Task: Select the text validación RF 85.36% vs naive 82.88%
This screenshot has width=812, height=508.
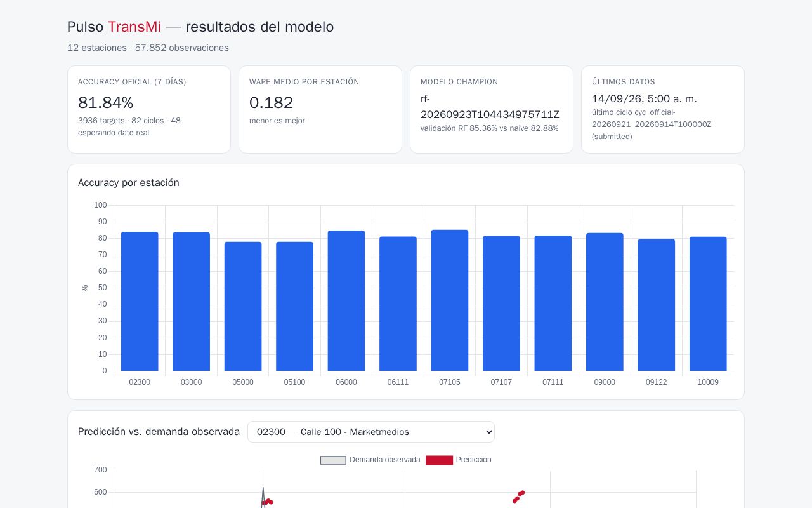Action: coord(490,128)
